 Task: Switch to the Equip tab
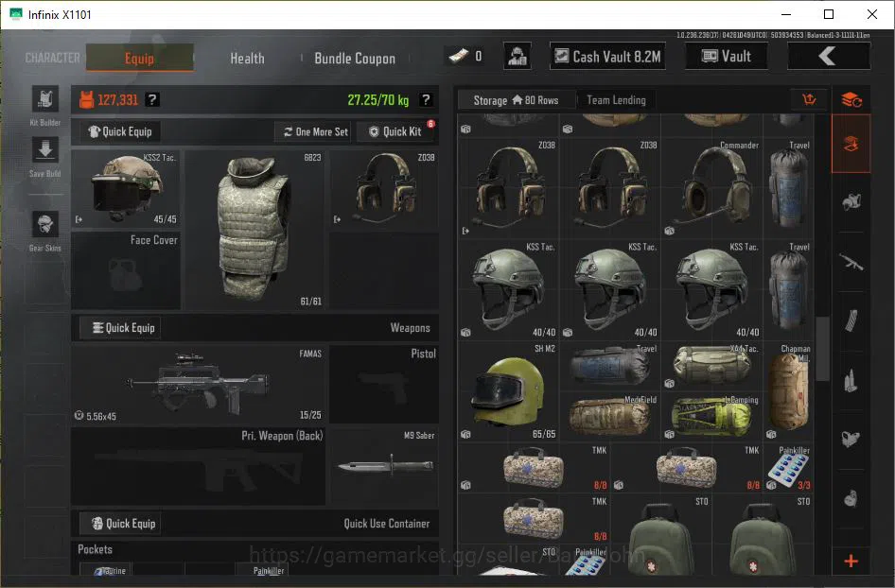tap(140, 58)
